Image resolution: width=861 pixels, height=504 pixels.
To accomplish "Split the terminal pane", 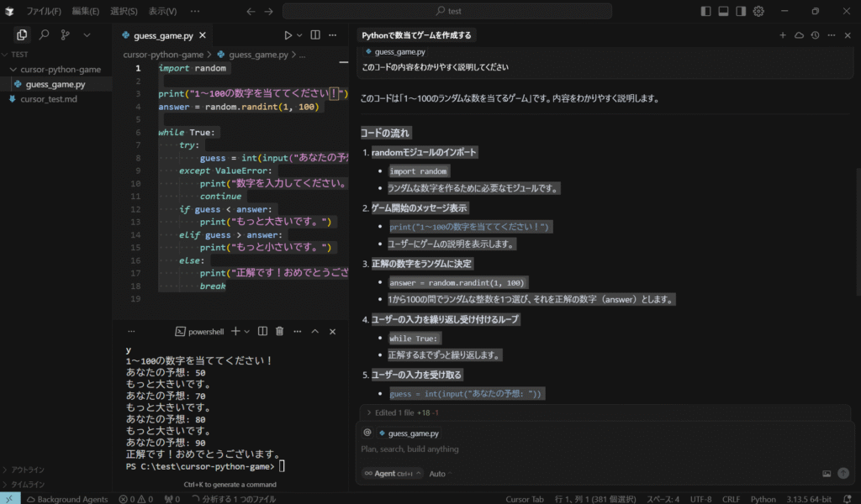I will click(262, 331).
